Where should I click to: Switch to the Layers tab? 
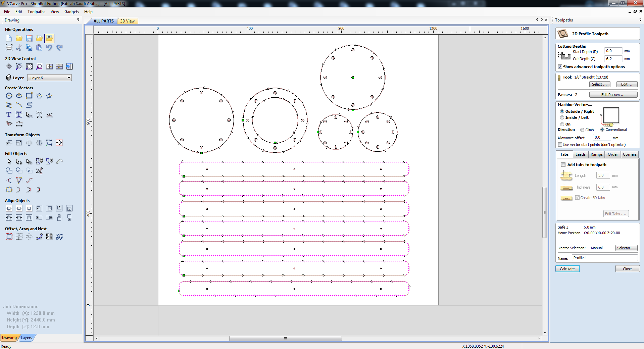[26, 338]
